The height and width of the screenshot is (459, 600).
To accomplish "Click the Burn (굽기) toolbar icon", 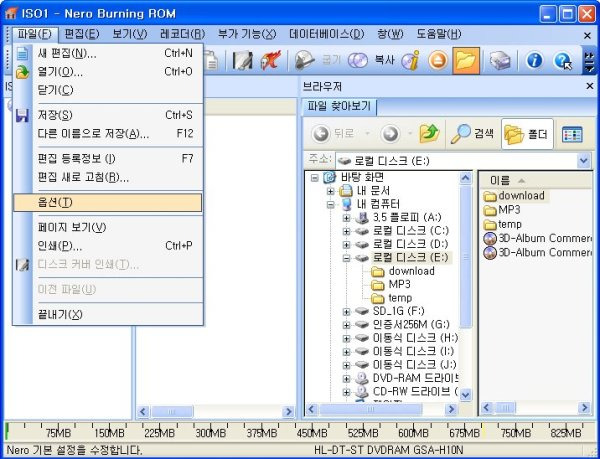I will coord(317,60).
